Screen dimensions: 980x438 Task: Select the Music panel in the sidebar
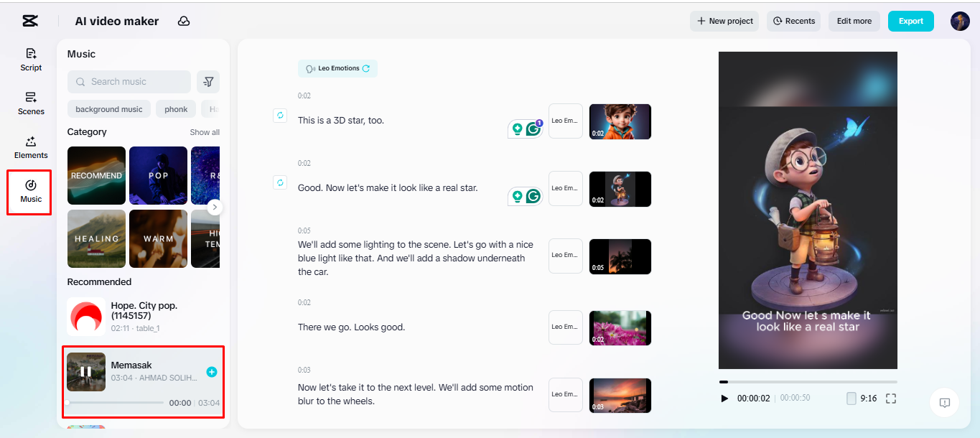(29, 192)
